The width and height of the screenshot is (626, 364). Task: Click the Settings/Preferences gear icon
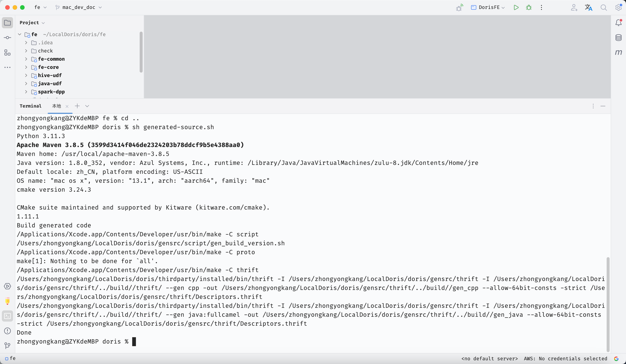point(619,7)
